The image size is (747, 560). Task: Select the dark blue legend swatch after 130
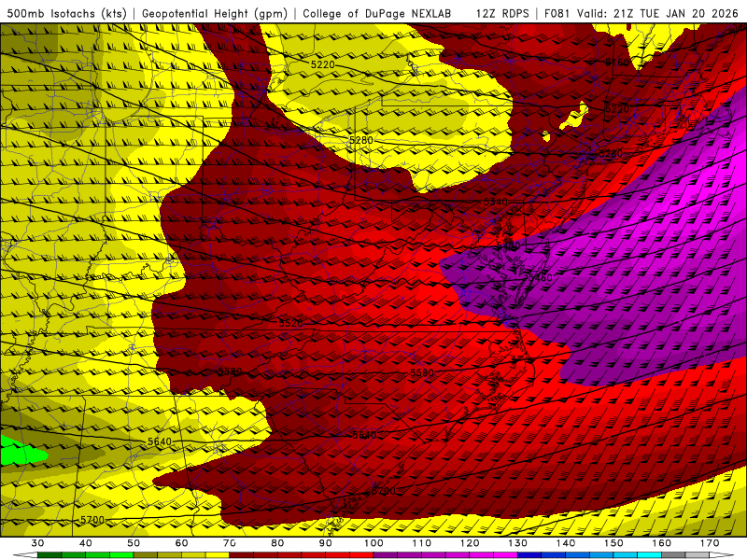tap(529, 555)
